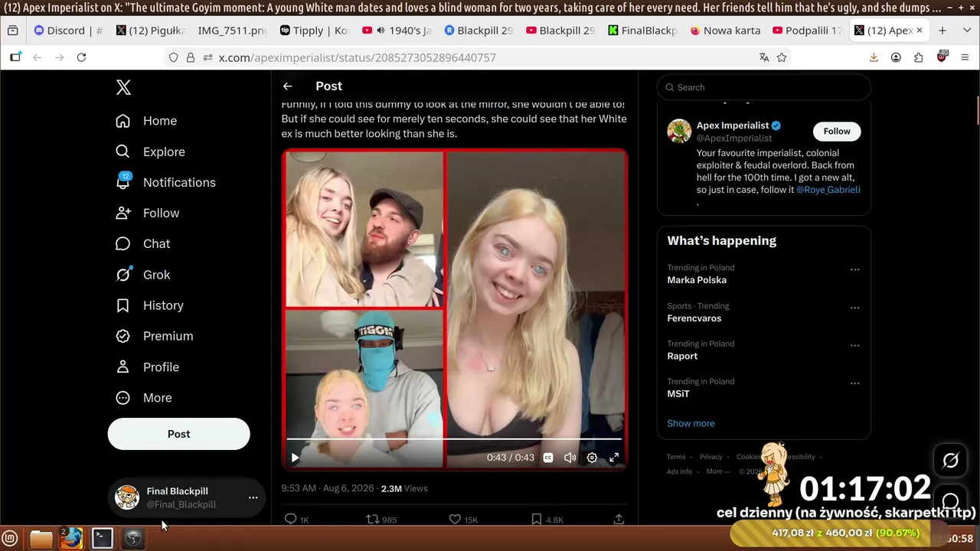Open the Terms footer link

coord(676,457)
